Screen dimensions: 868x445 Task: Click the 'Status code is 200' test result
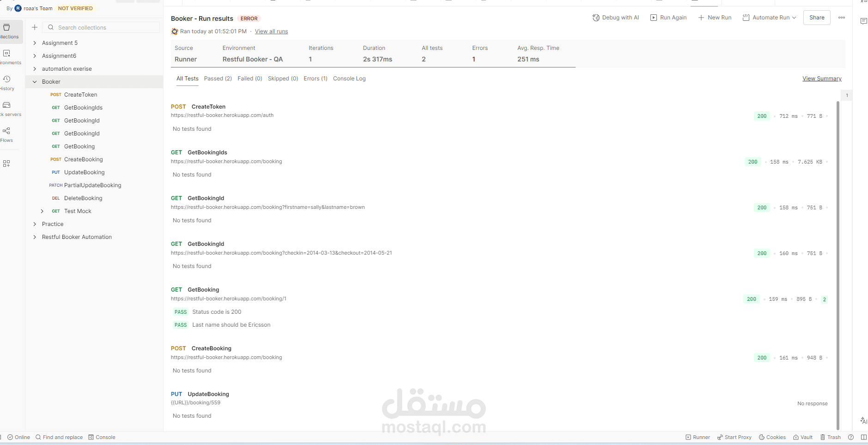point(217,312)
